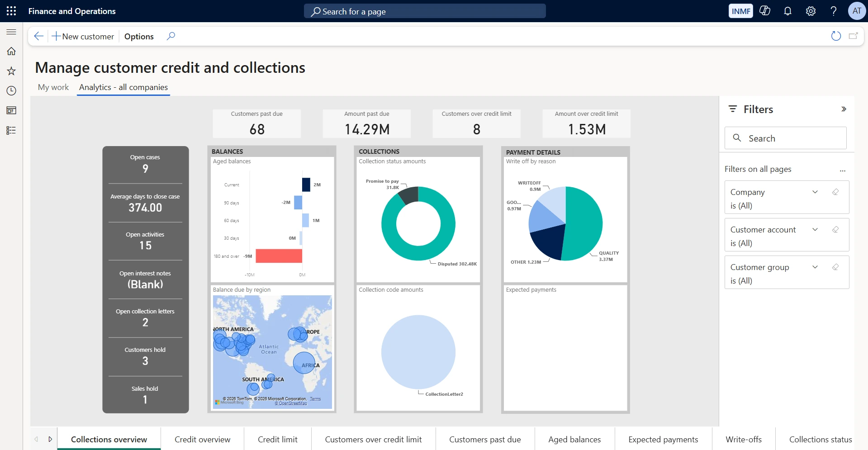Open more options for Filters on all pages
Viewport: 868px width, 450px height.
click(843, 170)
